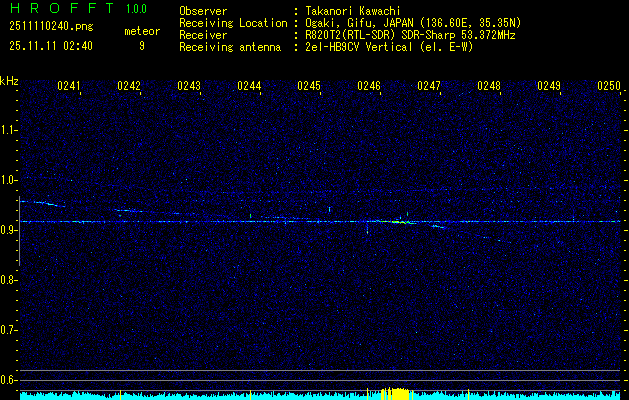Select the 1.1 frequency axis label
Viewport: 629px width, 400px height.
tap(9, 130)
